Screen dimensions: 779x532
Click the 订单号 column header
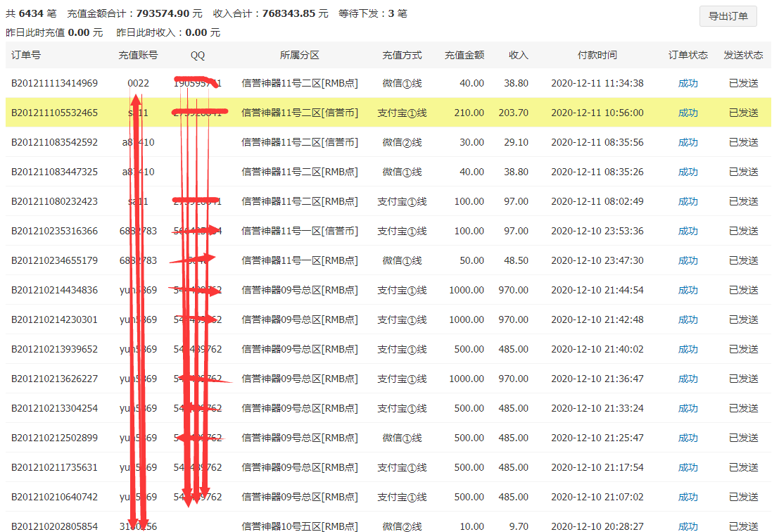coord(27,55)
